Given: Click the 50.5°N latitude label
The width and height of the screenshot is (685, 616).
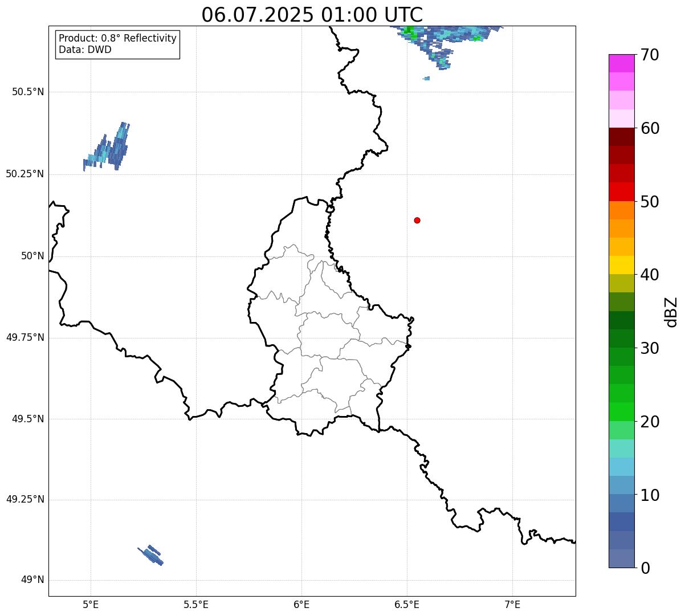Looking at the screenshot, I should 28,92.
